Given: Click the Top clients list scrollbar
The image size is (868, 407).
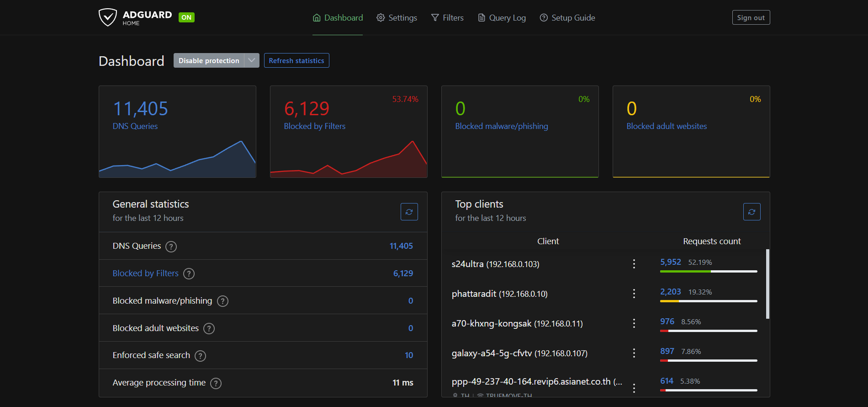Looking at the screenshot, I should (767, 284).
